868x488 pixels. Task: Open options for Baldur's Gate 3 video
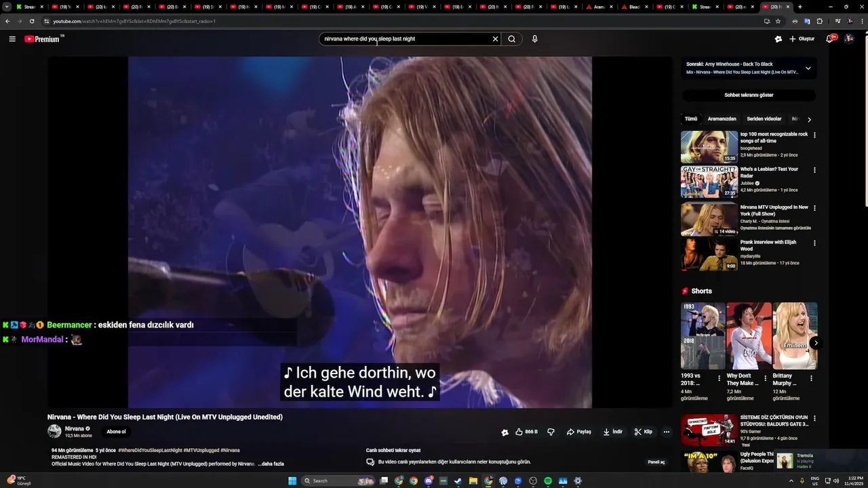(814, 418)
